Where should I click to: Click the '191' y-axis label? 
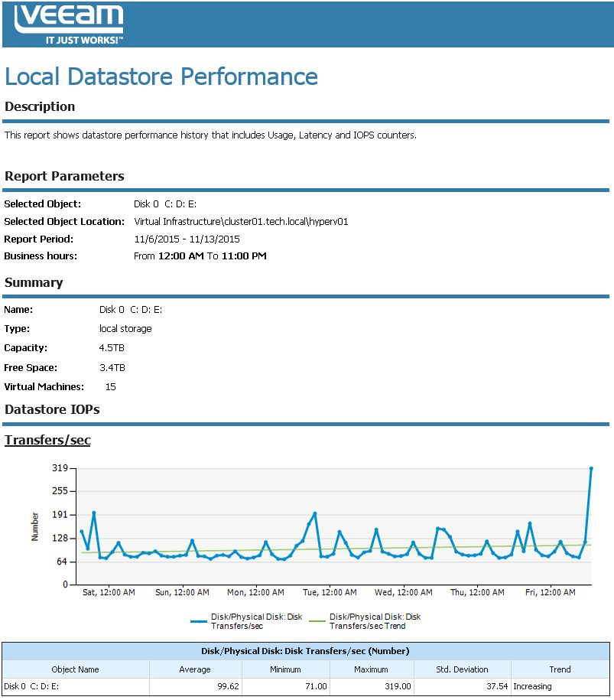pos(60,515)
